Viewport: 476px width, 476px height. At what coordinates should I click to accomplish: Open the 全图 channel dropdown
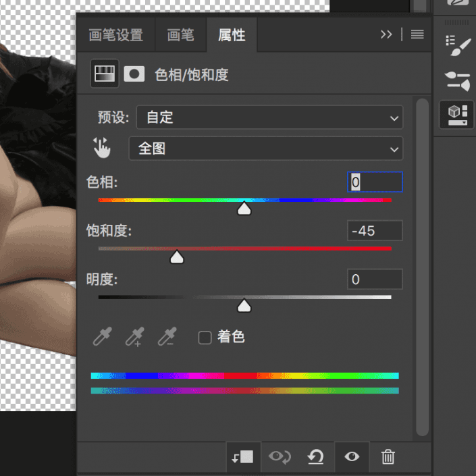pyautogui.click(x=266, y=149)
